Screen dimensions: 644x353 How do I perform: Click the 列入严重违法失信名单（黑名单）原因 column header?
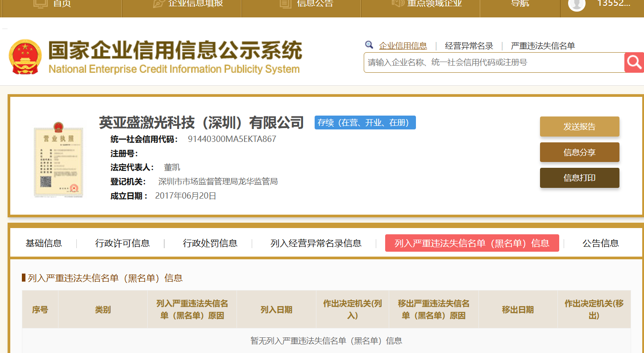pos(192,310)
